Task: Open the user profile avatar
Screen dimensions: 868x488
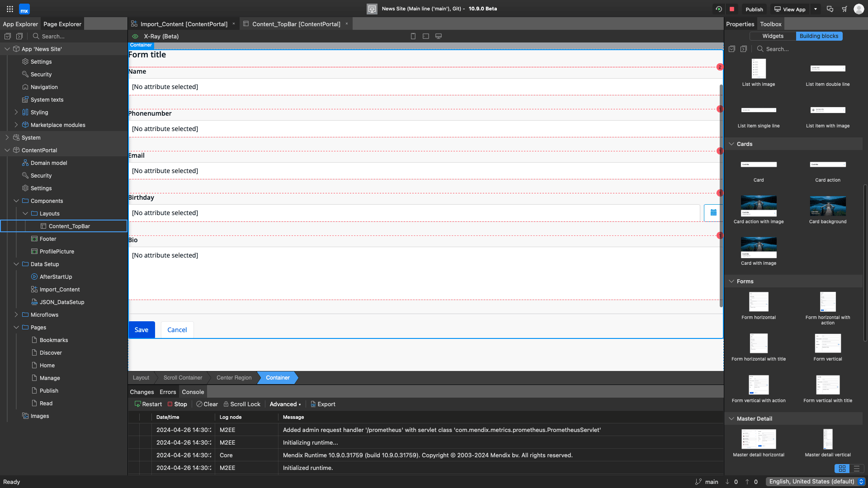Action: point(859,9)
